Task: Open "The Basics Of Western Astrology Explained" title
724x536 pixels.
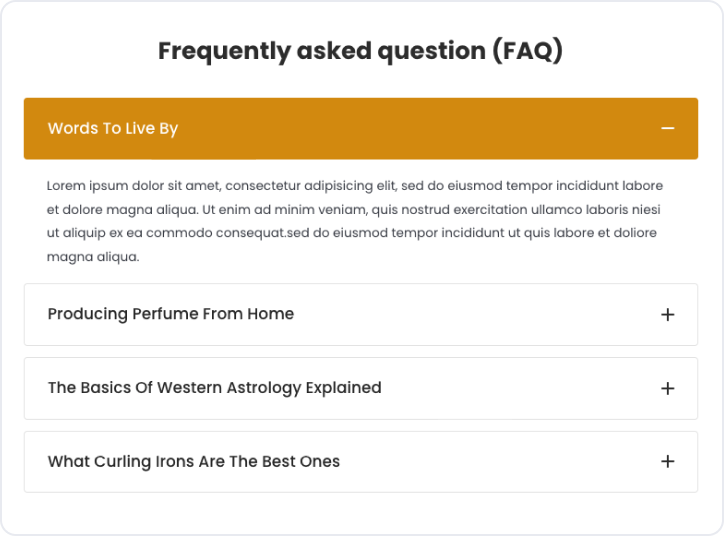Action: tap(214, 388)
